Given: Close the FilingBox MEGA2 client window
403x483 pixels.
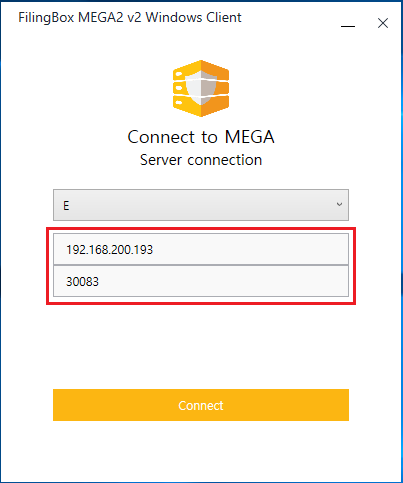Looking at the screenshot, I should click(x=383, y=23).
